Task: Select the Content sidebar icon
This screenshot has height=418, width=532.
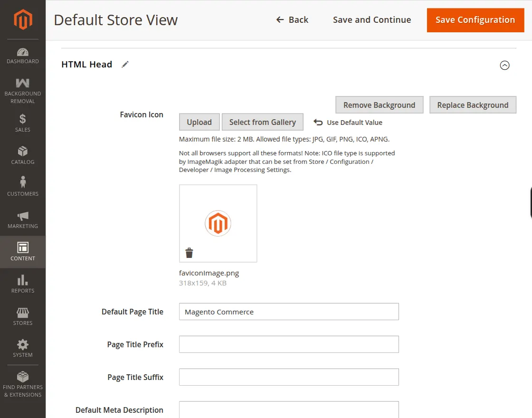Action: [x=22, y=248]
